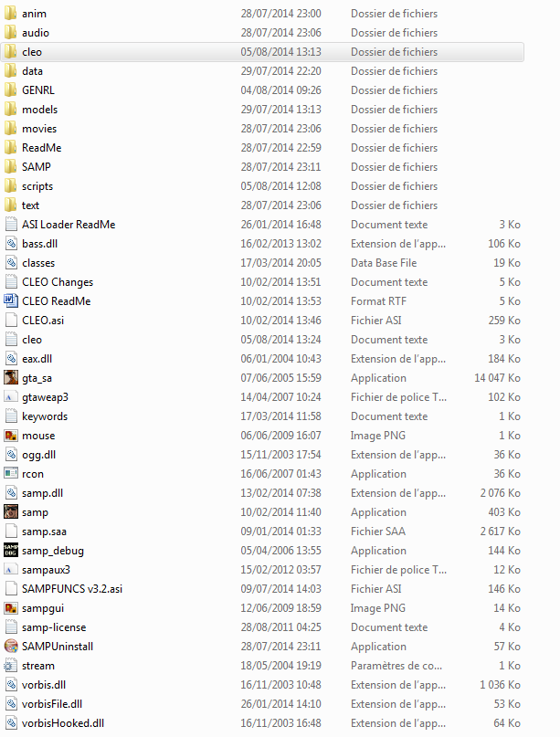Click the date 05/08/2014 13:24
The height and width of the screenshot is (737, 560).
coord(280,340)
